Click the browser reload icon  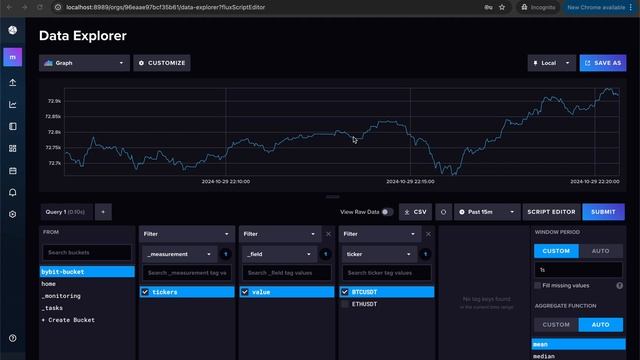point(40,7)
